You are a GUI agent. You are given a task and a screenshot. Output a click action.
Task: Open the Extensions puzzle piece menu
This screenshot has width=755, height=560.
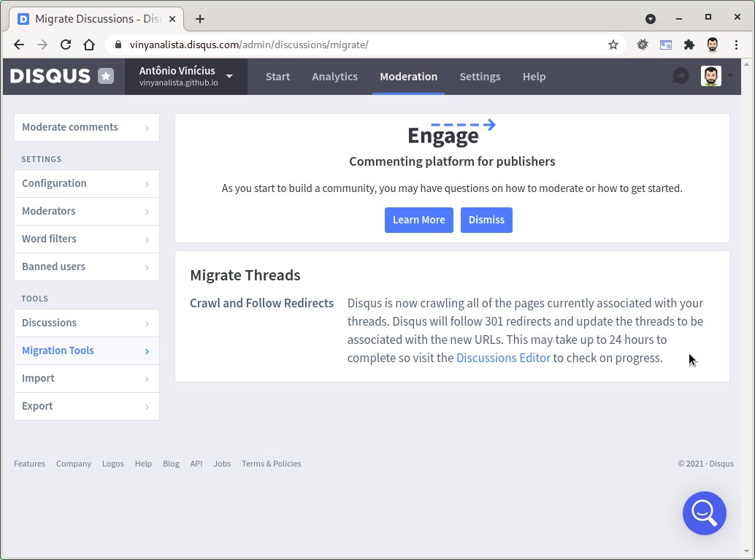point(689,45)
